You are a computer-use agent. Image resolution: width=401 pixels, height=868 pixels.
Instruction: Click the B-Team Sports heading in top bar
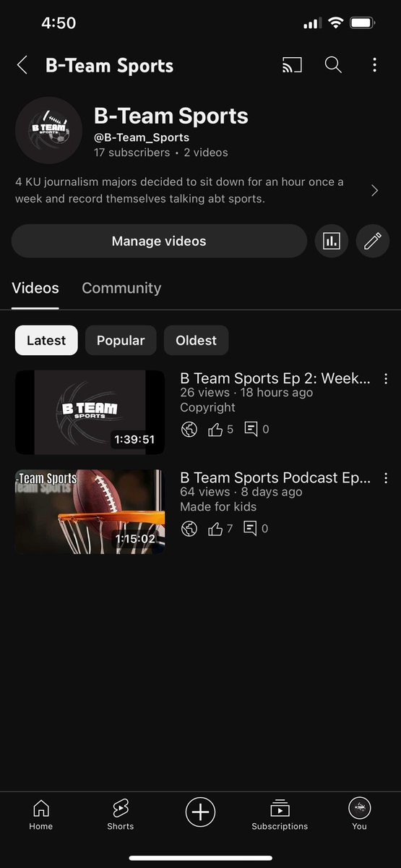(x=110, y=66)
